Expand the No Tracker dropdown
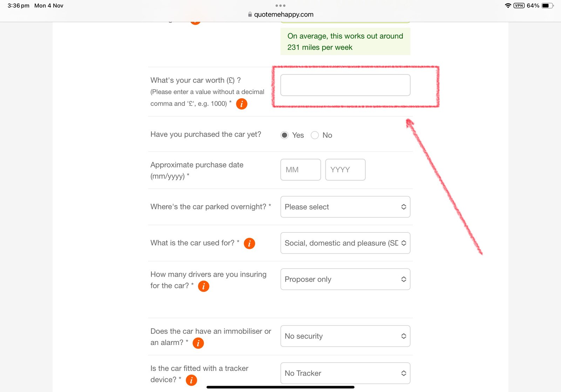The height and width of the screenshot is (392, 561). point(345,373)
